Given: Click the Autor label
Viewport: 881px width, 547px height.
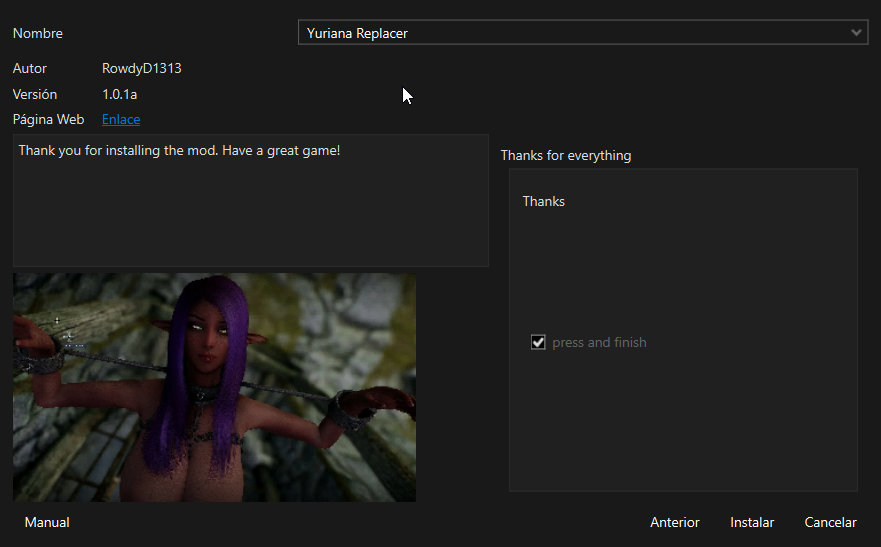Looking at the screenshot, I should (30, 69).
